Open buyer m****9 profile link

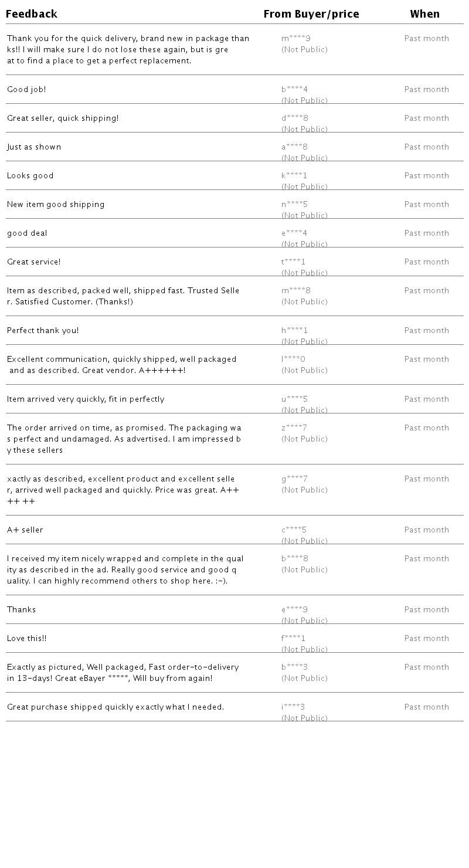295,39
